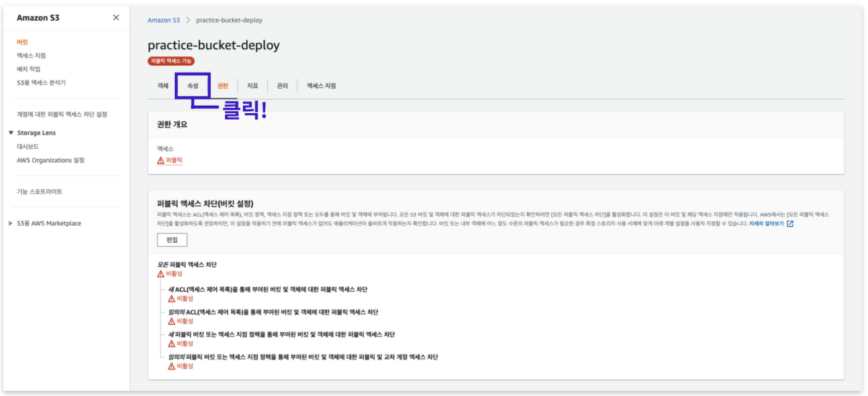
Task: Open 배치 작업 sidebar link
Action: 28,69
